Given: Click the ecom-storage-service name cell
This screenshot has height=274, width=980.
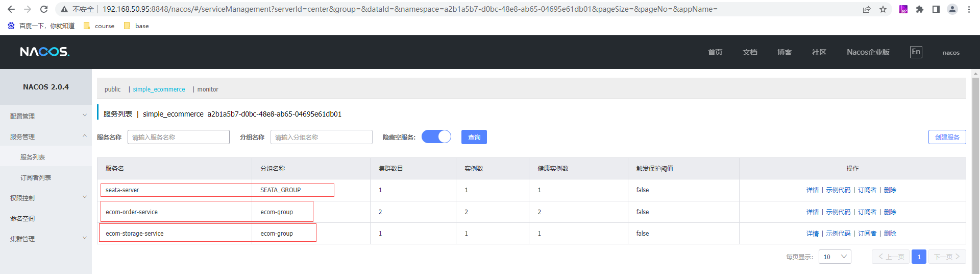Looking at the screenshot, I should pyautogui.click(x=175, y=233).
